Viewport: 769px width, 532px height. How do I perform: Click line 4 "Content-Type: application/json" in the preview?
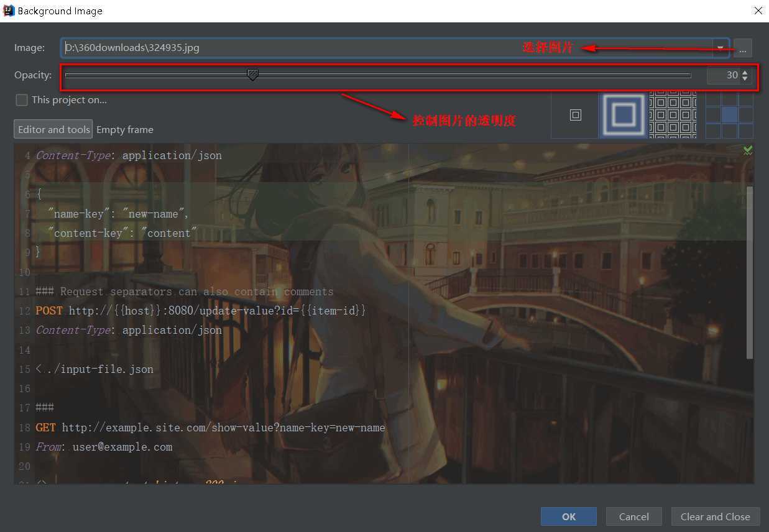(129, 155)
